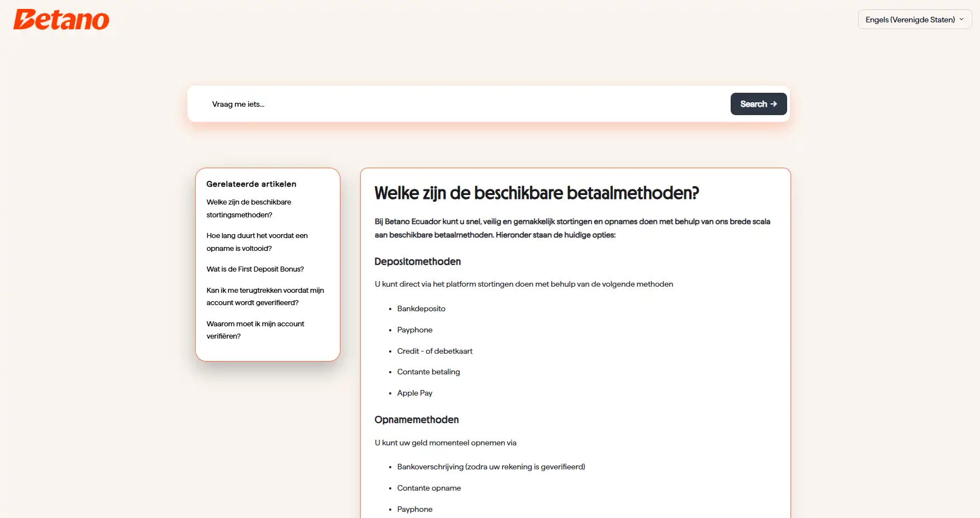Screen dimensions: 980x518
Task: Click 'Payphone' under Opnamemethoden
Action: pyautogui.click(x=415, y=509)
